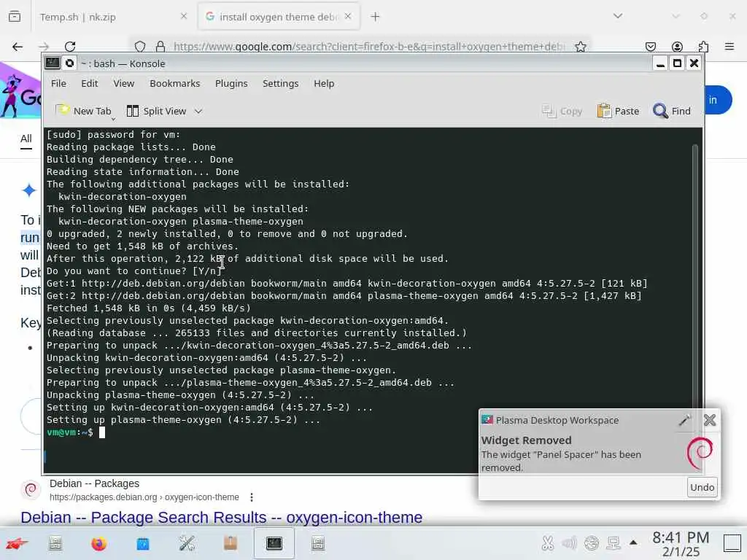Image resolution: width=747 pixels, height=560 pixels.
Task: Click the Split View toolbar button
Action: pos(157,111)
